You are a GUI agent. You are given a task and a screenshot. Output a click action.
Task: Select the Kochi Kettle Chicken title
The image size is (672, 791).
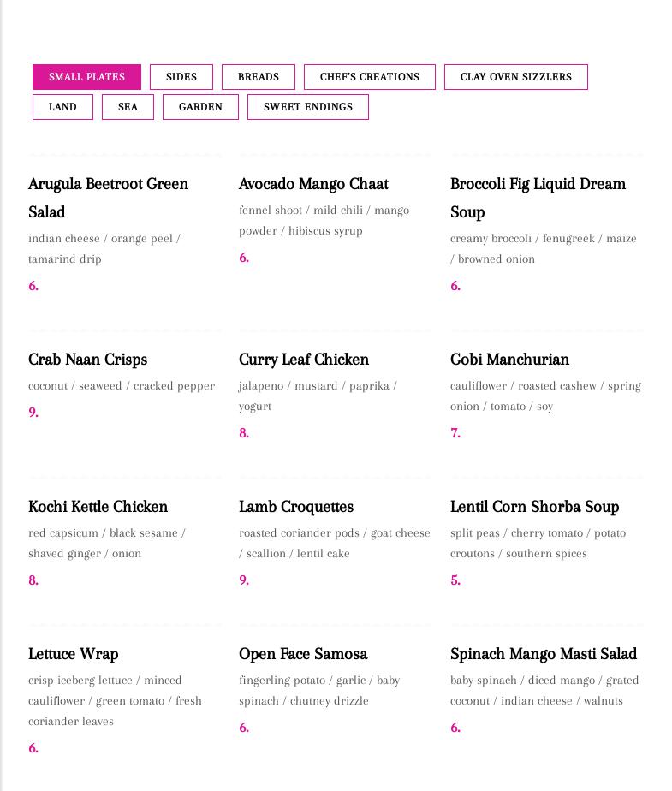[x=98, y=507]
